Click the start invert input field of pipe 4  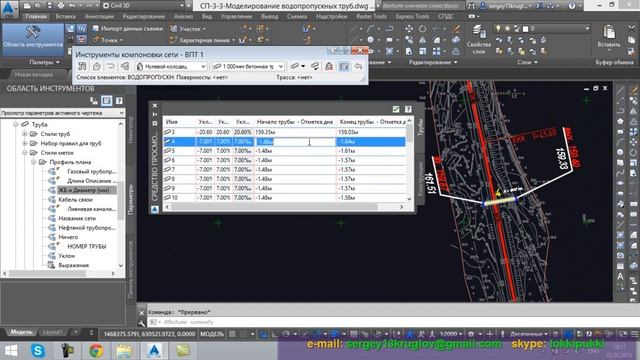295,142
